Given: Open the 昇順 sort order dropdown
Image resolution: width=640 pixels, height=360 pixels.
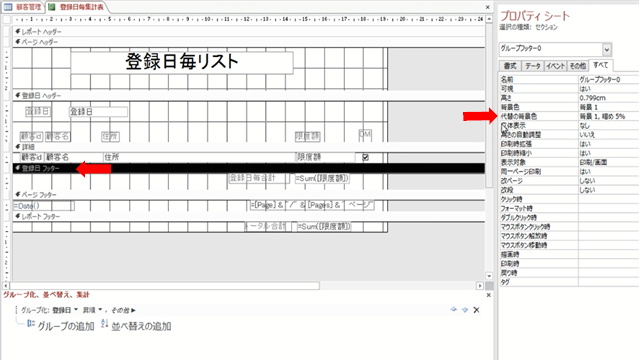Looking at the screenshot, I should pyautogui.click(x=100, y=310).
